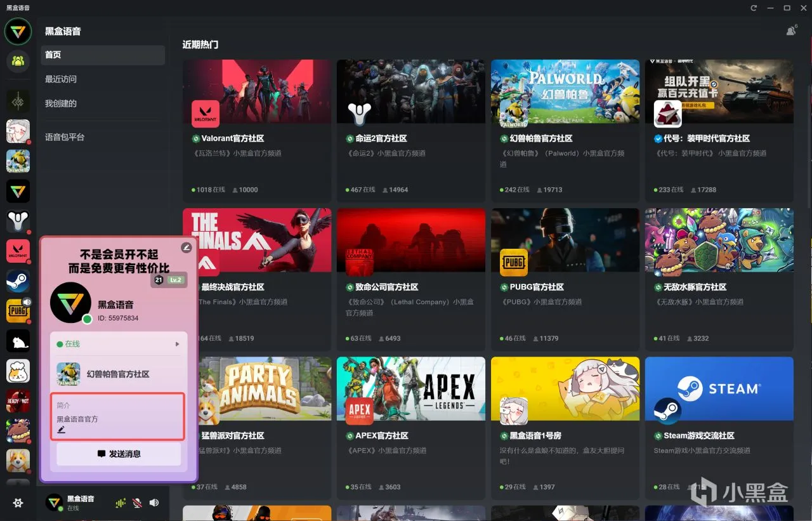Image resolution: width=812 pixels, height=521 pixels.
Task: Toggle the voice activity indicator icon
Action: (121, 503)
